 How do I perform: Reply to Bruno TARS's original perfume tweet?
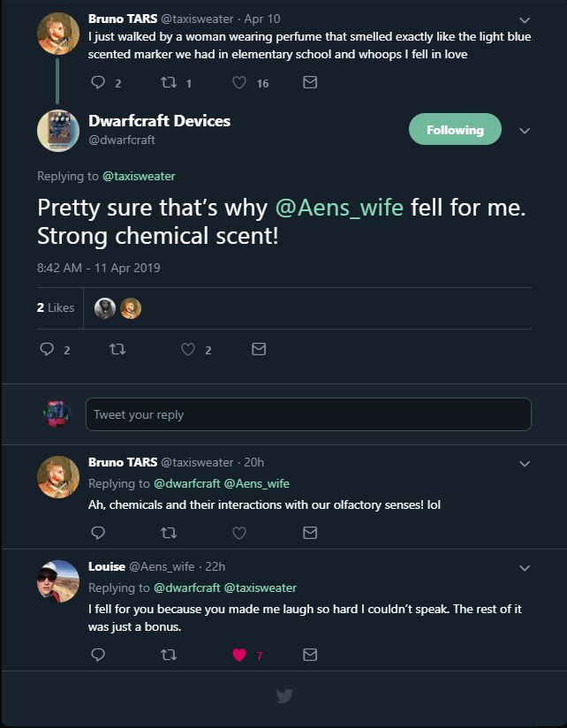(98, 82)
